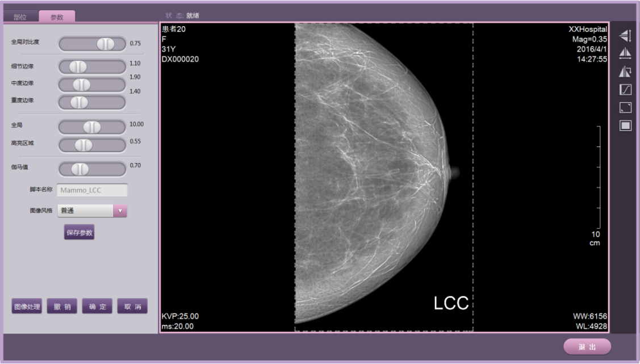Open the 图像风格 dropdown arrow
Screen dimensions: 640x364
click(120, 211)
